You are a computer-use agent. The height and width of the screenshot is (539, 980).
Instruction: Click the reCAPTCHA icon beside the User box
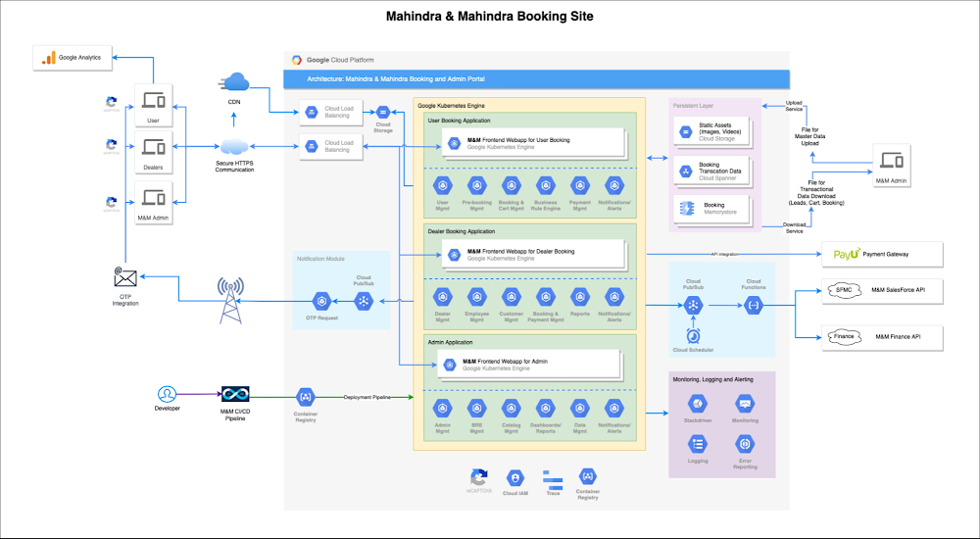[112, 102]
